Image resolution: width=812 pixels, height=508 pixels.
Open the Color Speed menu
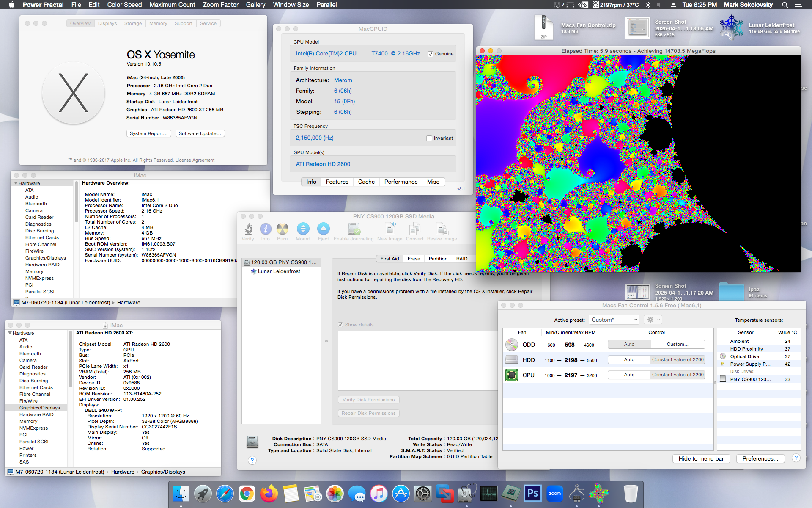point(124,5)
